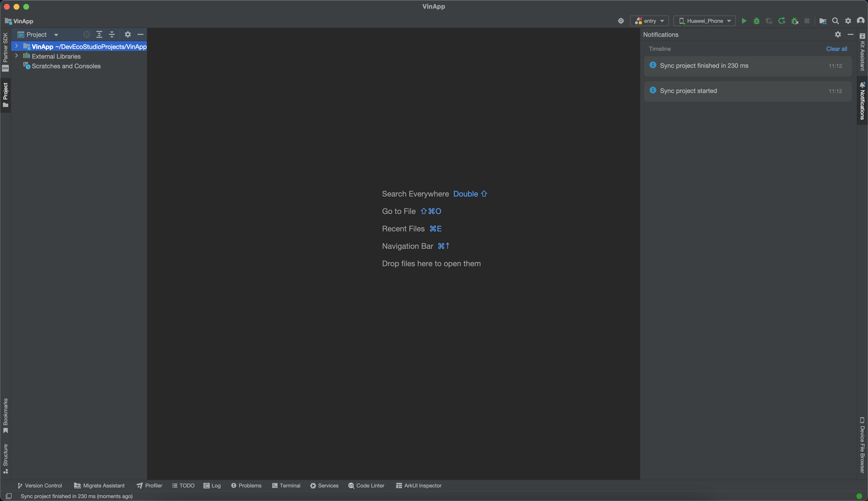Toggle tool window bars in status corner

tap(9, 496)
